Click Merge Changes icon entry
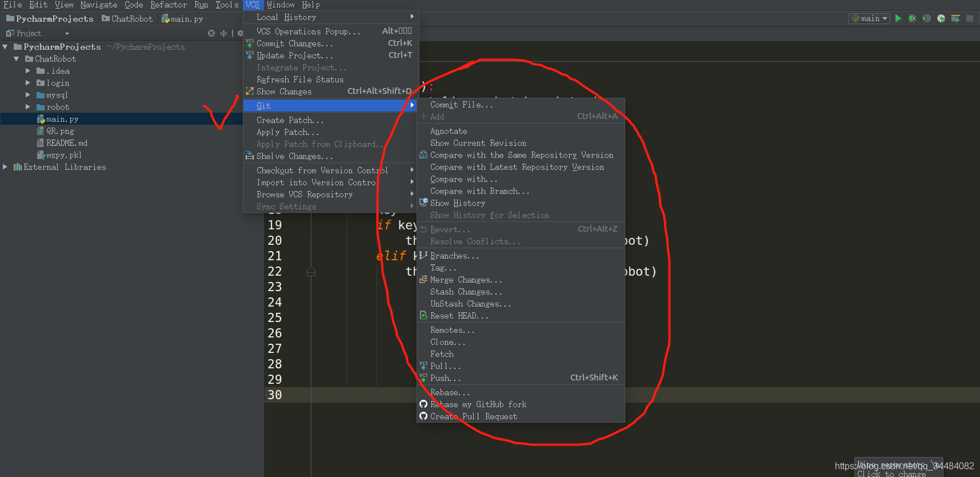 tap(423, 280)
